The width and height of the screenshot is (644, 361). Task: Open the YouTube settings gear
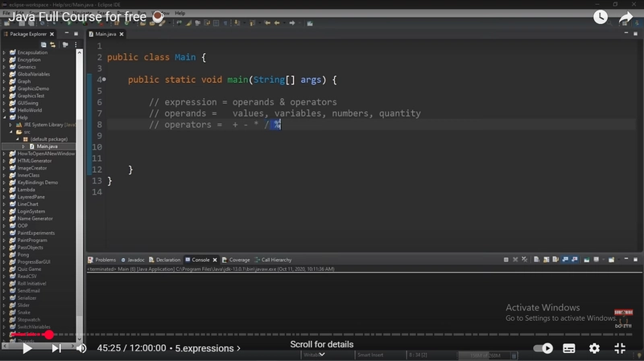[594, 348]
